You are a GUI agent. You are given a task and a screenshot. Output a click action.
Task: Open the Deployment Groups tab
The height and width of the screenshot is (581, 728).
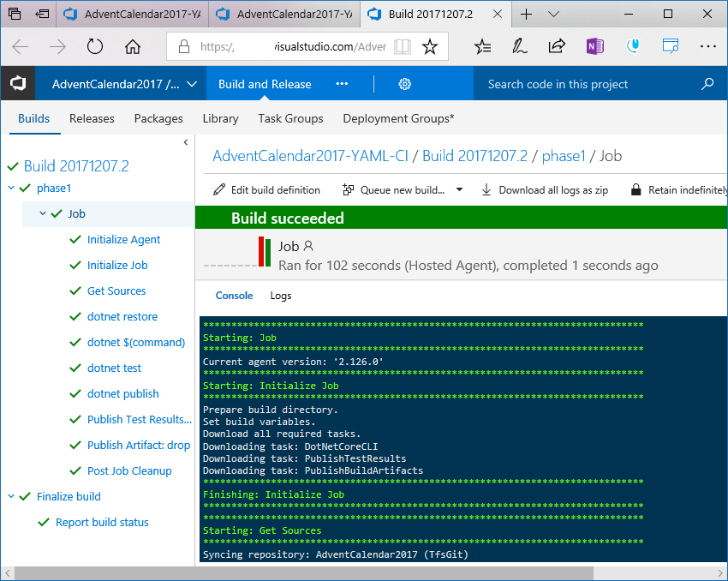398,118
